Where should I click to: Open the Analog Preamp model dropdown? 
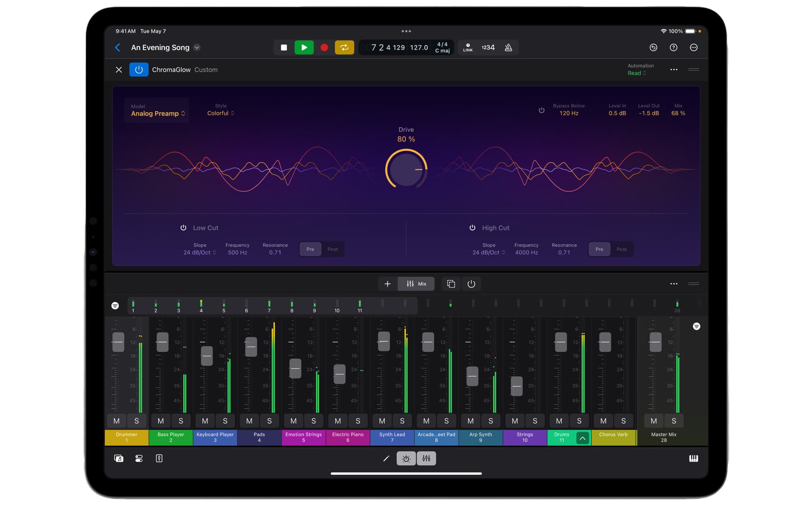(158, 114)
